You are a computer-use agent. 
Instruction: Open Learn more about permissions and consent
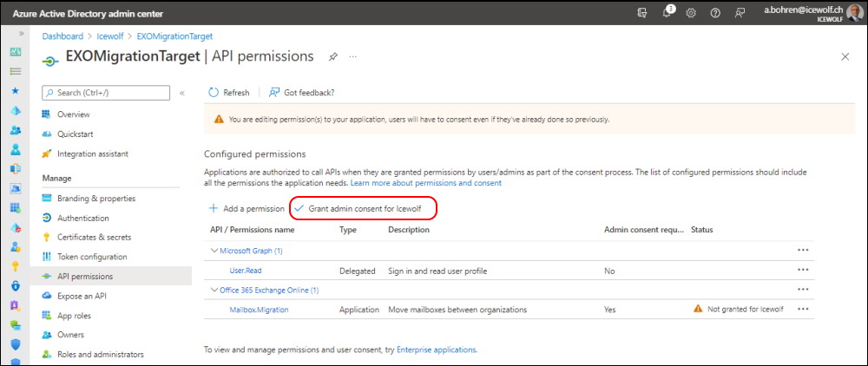(425, 182)
